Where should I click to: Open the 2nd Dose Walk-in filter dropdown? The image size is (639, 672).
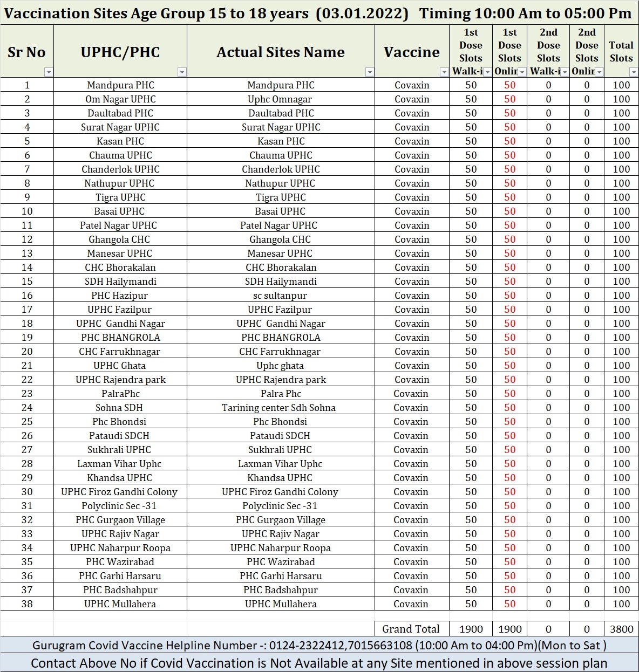tap(565, 72)
